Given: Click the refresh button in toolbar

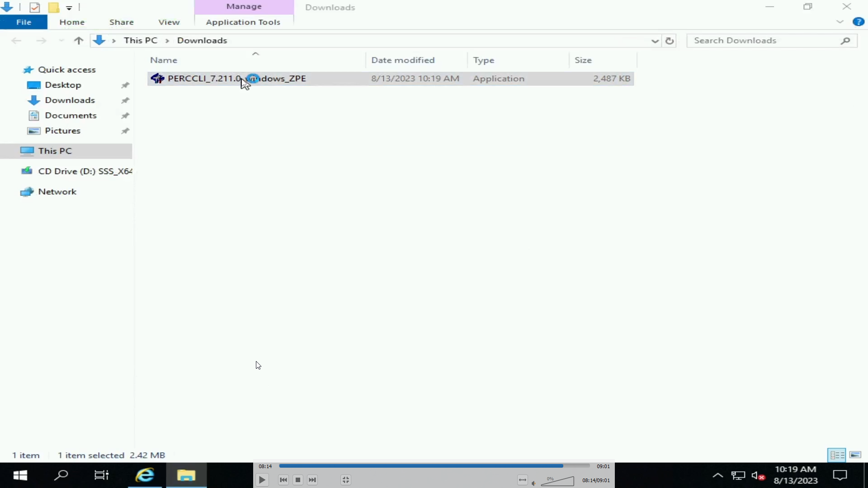Looking at the screenshot, I should 670,40.
